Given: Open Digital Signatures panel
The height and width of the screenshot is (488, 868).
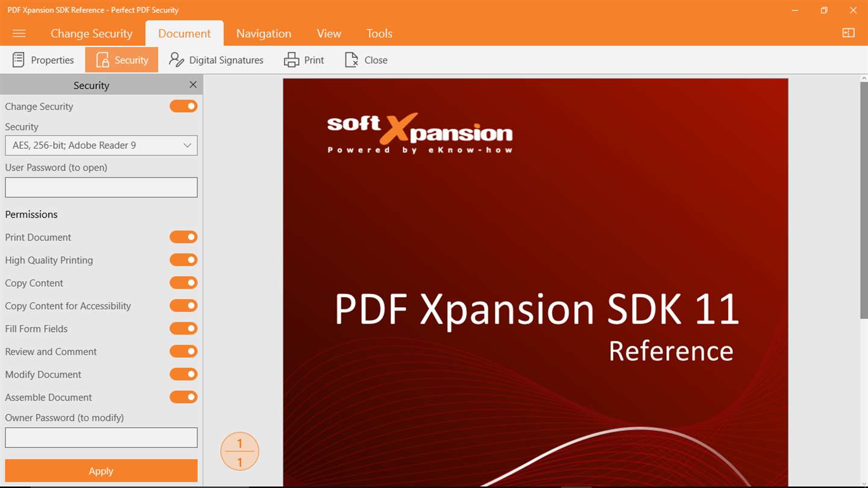Looking at the screenshot, I should pos(216,60).
